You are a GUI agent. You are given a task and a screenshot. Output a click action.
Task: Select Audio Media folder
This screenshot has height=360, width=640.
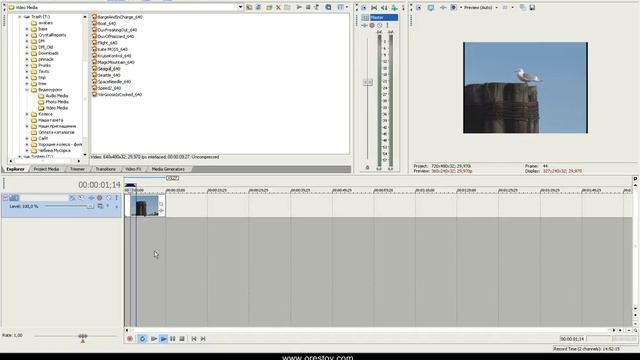click(57, 96)
